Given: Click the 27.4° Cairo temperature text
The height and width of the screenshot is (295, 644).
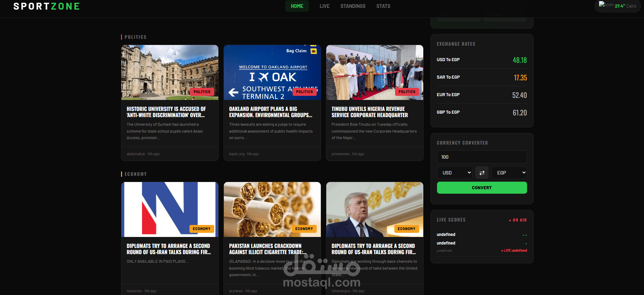Looking at the screenshot, I should coord(625,6).
